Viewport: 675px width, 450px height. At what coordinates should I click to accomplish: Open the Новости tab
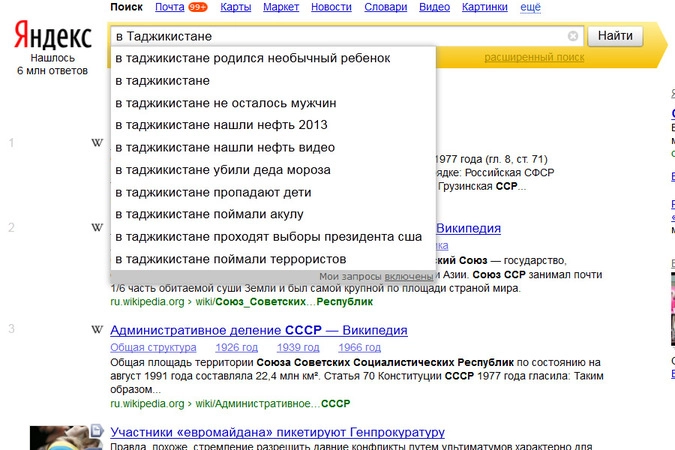(331, 8)
